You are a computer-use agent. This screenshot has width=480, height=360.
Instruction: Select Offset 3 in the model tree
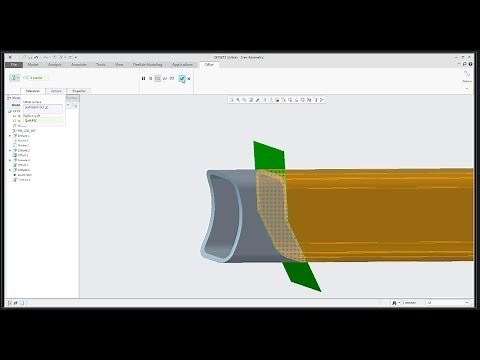click(21, 180)
